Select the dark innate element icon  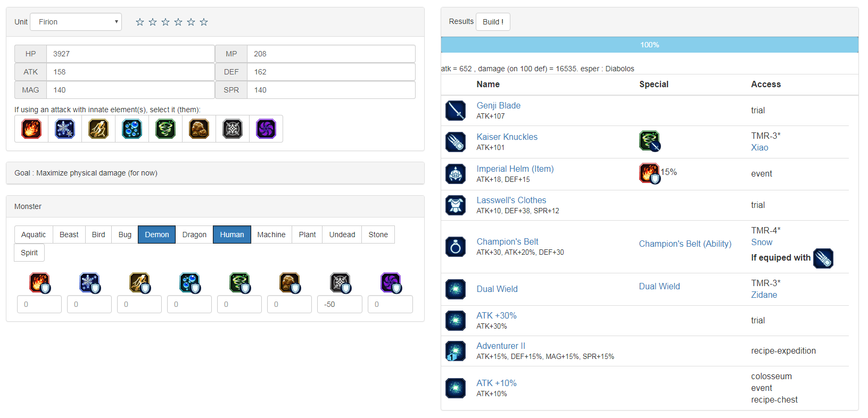pos(266,129)
